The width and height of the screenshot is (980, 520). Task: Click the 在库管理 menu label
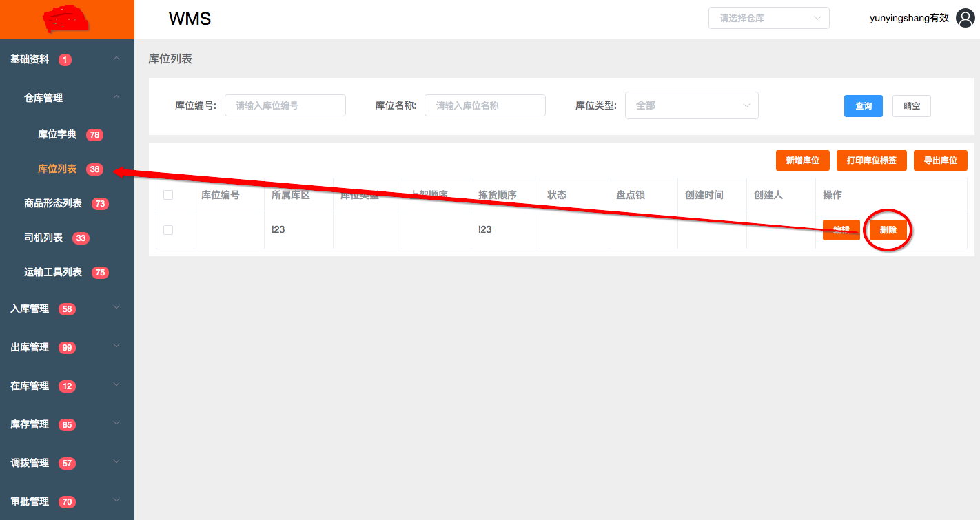[30, 386]
